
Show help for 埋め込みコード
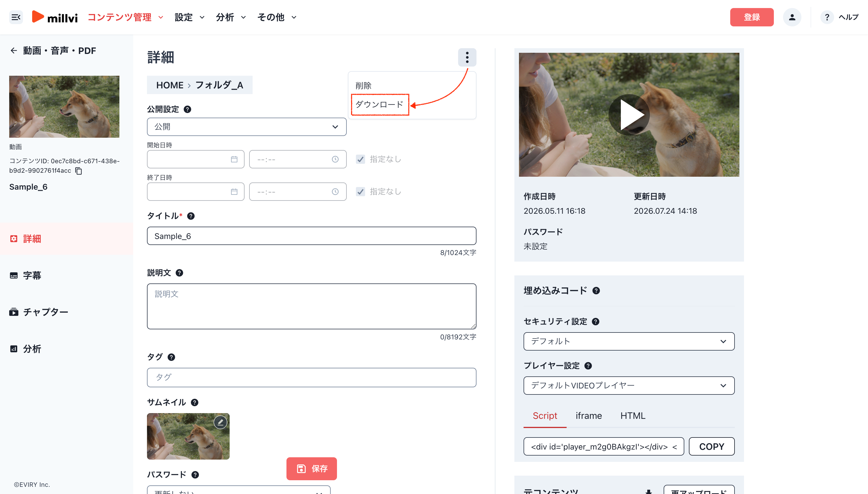596,291
